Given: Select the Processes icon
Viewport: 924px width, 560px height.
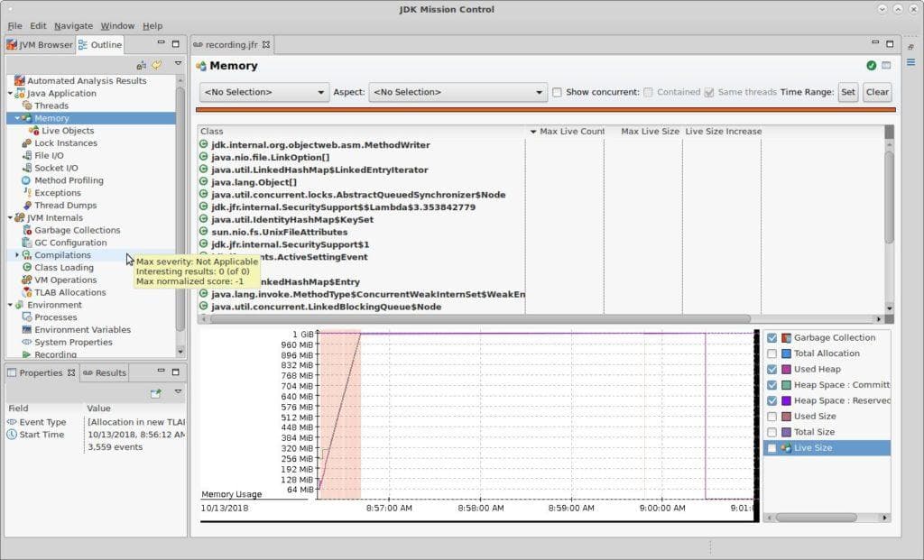Looking at the screenshot, I should [x=26, y=317].
